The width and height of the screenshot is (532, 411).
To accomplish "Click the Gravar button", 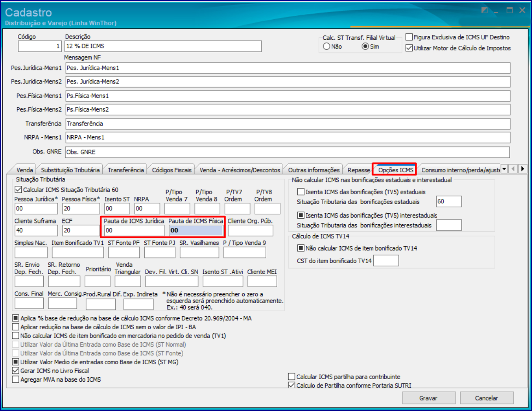I will click(428, 398).
